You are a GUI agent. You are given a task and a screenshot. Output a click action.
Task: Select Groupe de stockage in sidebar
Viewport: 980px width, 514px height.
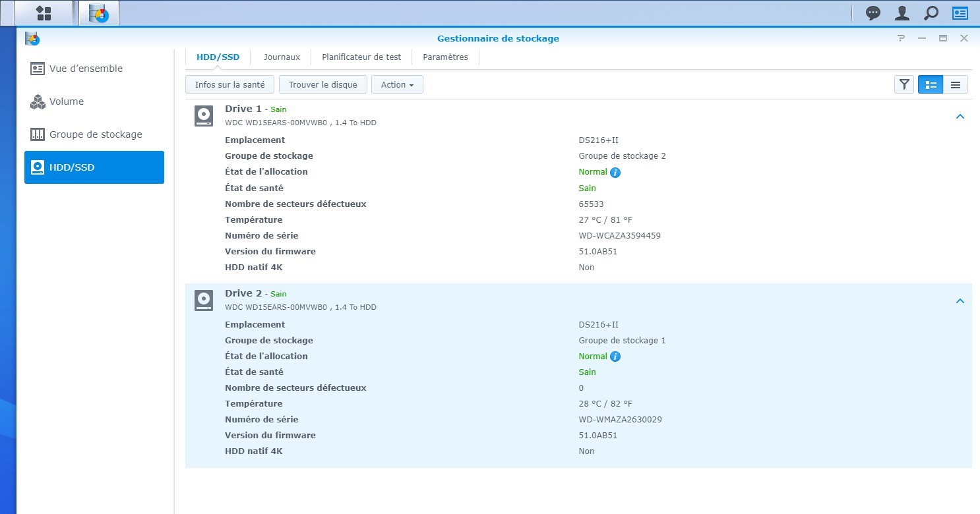coord(94,134)
